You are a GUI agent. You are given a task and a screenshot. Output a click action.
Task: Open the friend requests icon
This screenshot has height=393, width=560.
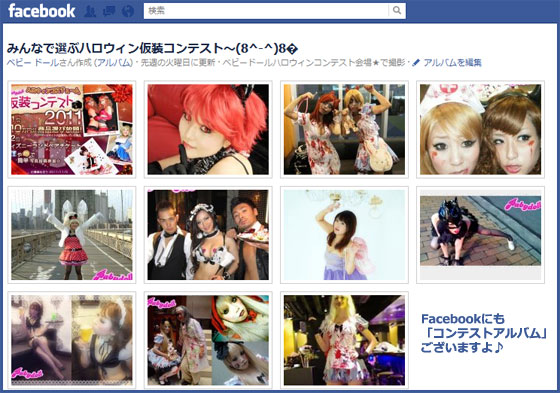coord(90,11)
